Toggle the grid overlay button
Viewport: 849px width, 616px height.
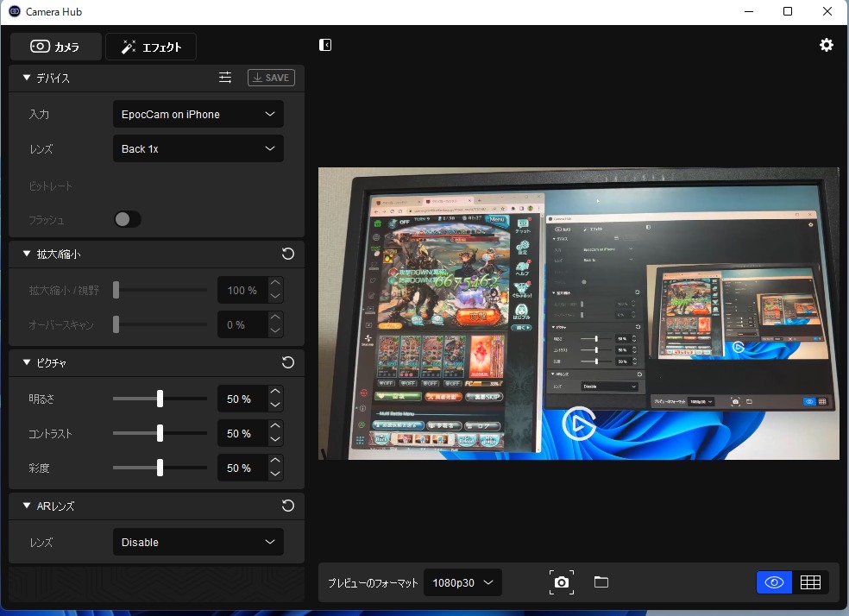[810, 582]
